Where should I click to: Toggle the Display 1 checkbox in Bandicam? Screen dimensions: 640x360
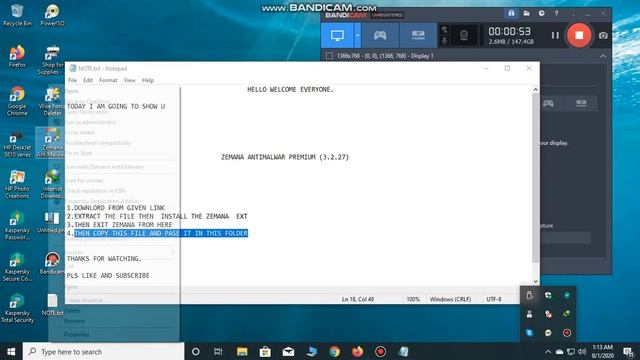[329, 56]
